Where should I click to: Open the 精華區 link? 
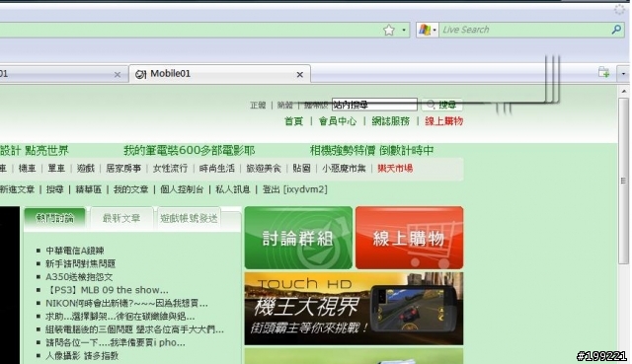(88, 189)
